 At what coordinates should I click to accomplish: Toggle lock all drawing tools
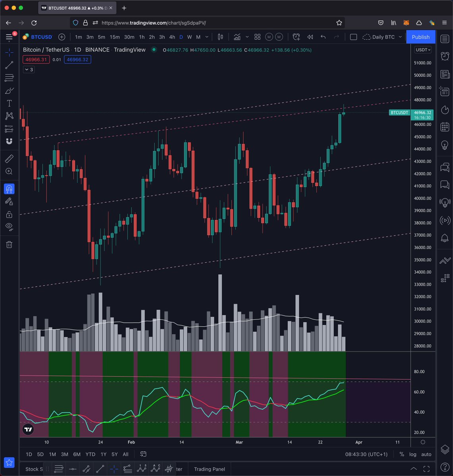(9, 214)
